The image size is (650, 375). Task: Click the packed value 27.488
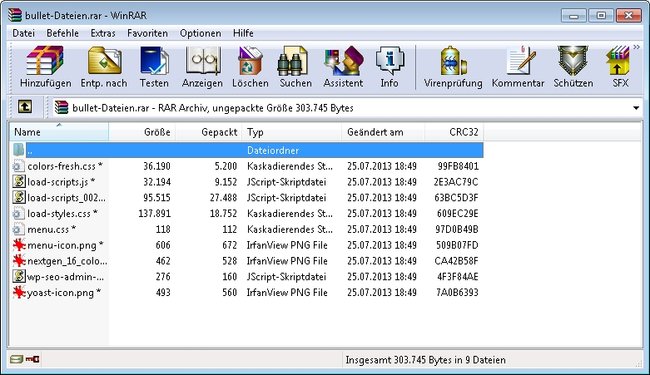click(223, 198)
